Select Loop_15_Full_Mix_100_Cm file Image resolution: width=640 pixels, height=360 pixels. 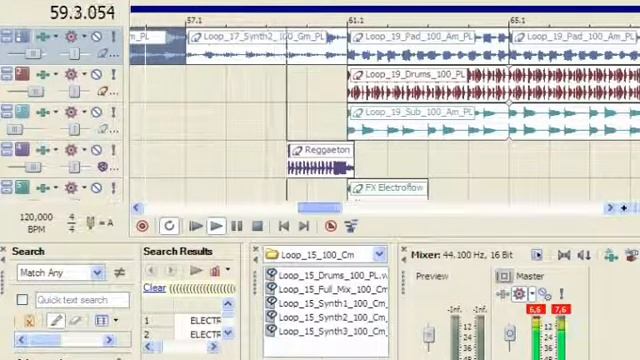point(327,289)
